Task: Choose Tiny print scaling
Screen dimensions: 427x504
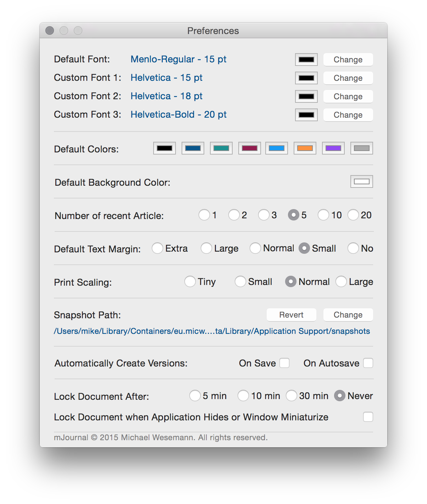Action: click(x=190, y=281)
